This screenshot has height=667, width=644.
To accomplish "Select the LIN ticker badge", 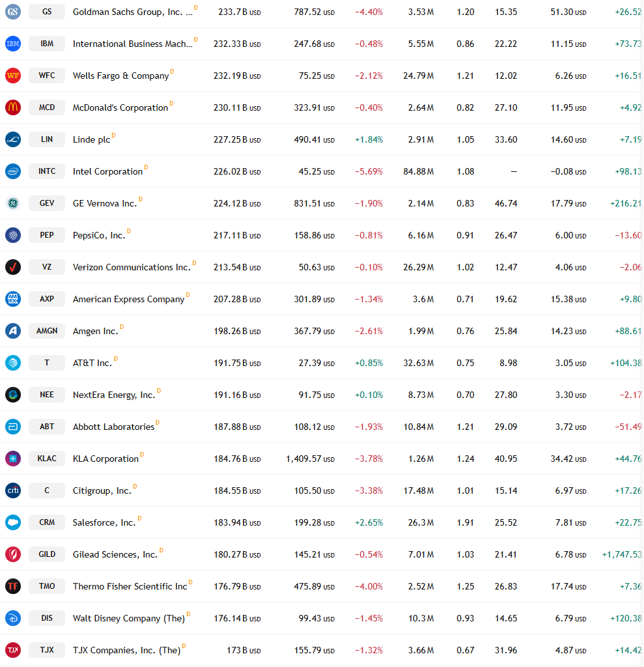I will (x=47, y=139).
